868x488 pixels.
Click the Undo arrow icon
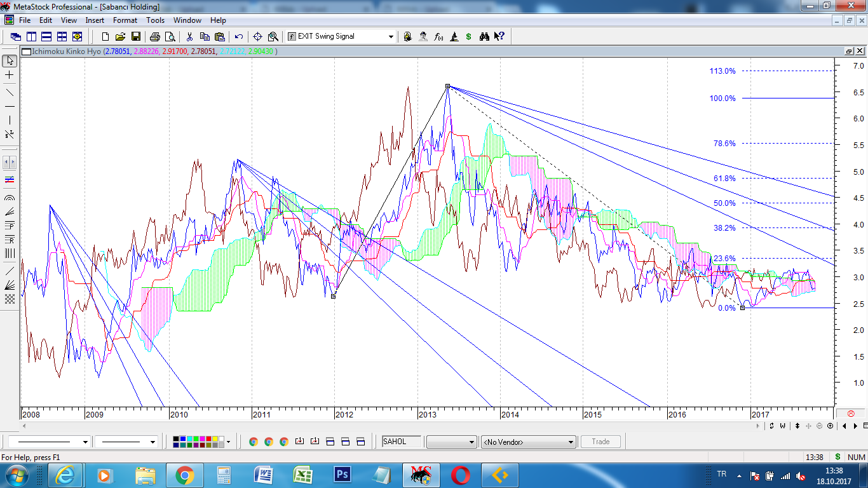[x=239, y=37]
